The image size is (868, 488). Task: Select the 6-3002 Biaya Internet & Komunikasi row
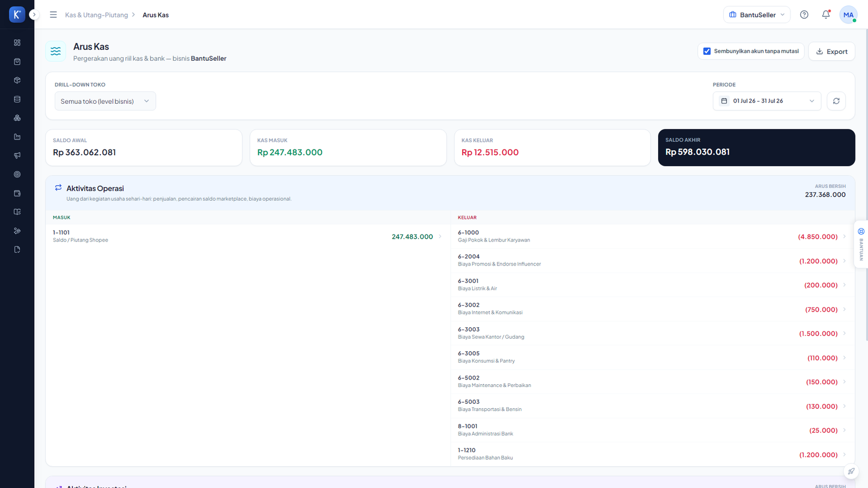point(653,309)
